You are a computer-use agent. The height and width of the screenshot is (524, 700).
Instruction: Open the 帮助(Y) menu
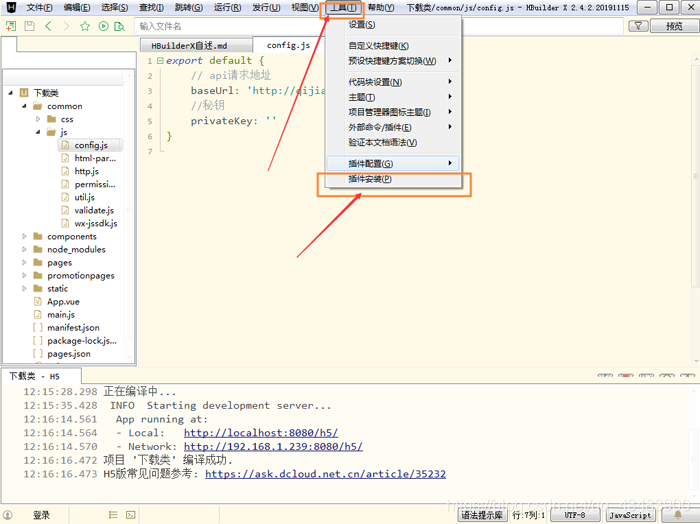click(381, 8)
